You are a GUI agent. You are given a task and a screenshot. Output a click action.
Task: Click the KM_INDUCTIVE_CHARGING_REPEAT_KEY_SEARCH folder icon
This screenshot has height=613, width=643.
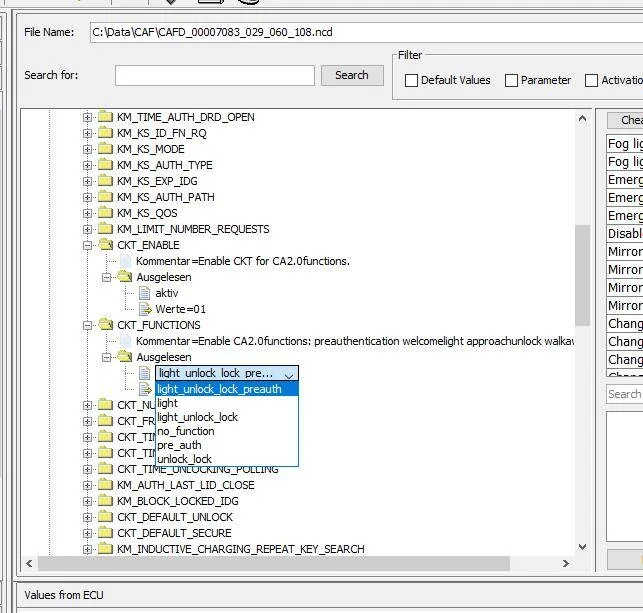tap(105, 549)
